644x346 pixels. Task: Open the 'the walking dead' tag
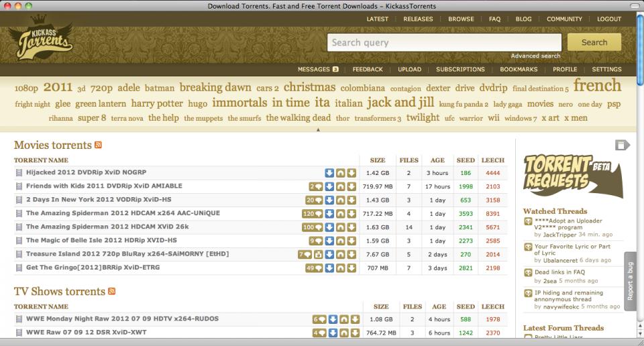point(298,118)
